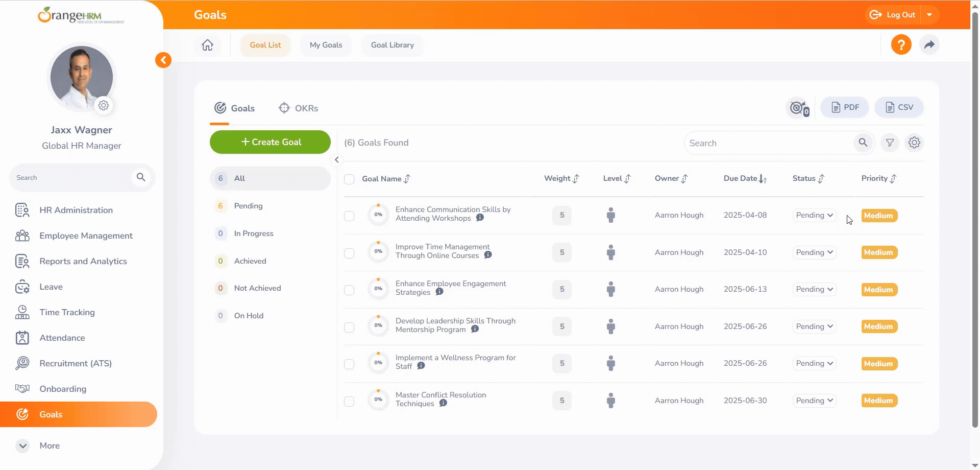Open goal list settings gear icon
The image size is (980, 470).
[x=914, y=143]
